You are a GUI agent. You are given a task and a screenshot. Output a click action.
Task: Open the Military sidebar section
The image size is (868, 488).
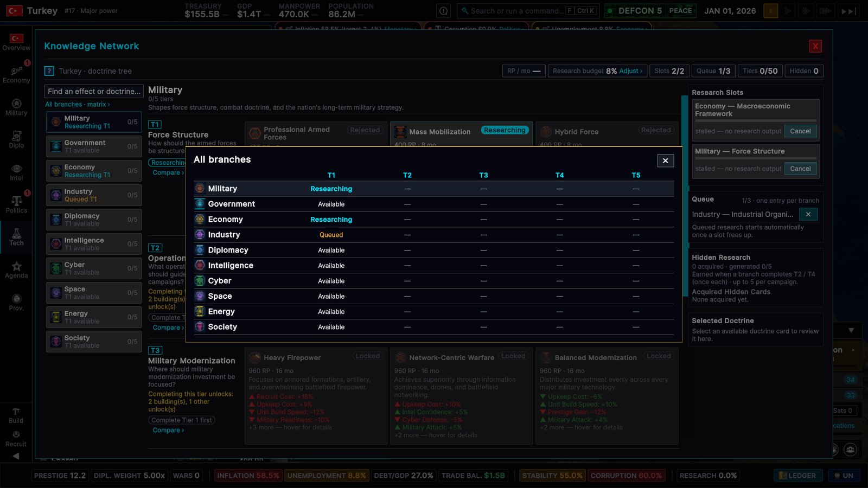point(16,107)
